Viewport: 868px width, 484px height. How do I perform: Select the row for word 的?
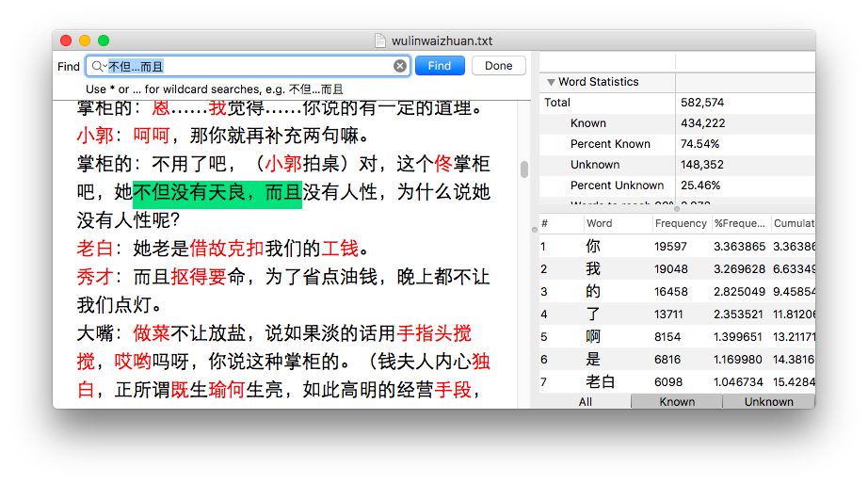(677, 292)
